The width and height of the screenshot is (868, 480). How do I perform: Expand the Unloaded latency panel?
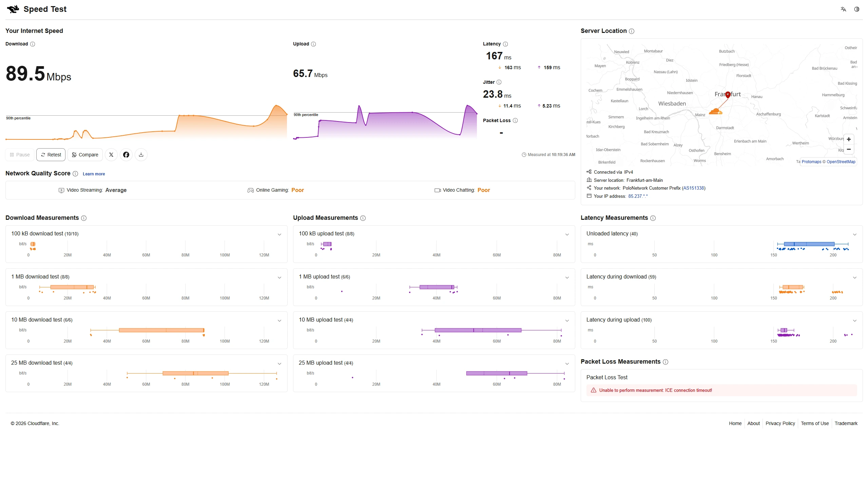coord(855,234)
